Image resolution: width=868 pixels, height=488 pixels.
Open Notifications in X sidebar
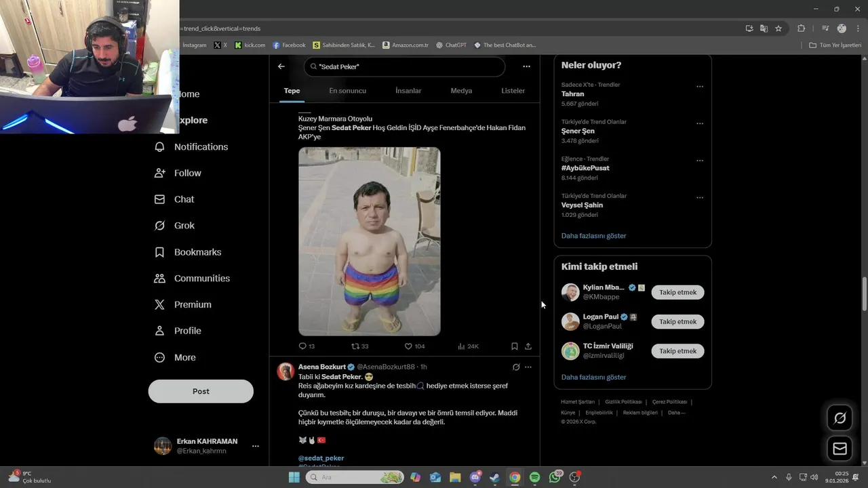[x=192, y=146]
